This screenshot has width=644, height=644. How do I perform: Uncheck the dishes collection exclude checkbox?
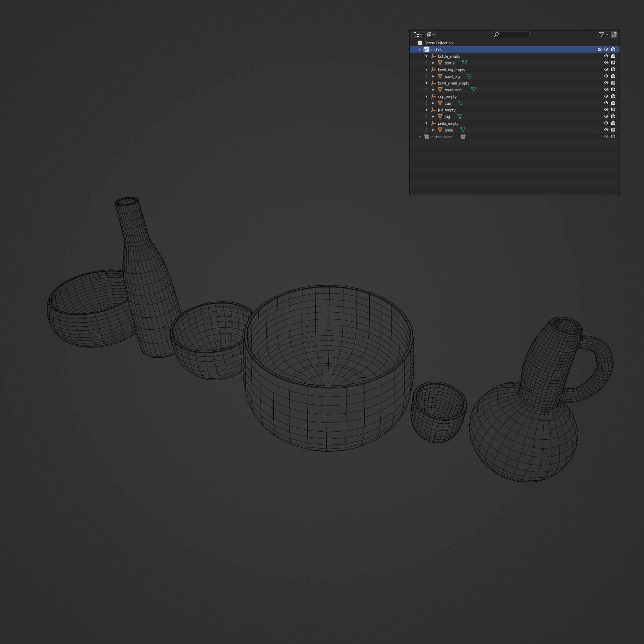[600, 49]
